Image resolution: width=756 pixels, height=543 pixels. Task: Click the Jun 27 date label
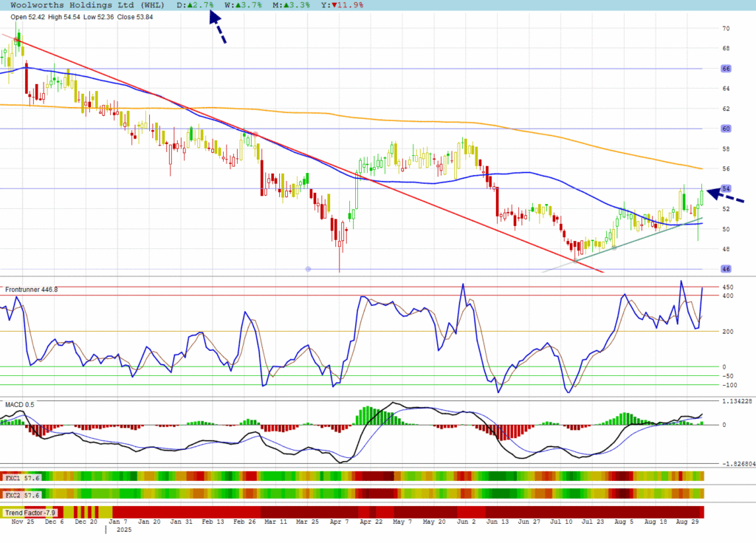point(529,522)
